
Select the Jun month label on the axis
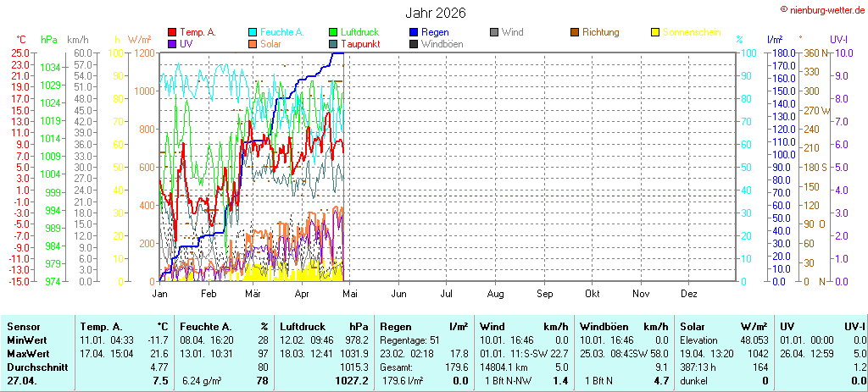[x=398, y=294]
